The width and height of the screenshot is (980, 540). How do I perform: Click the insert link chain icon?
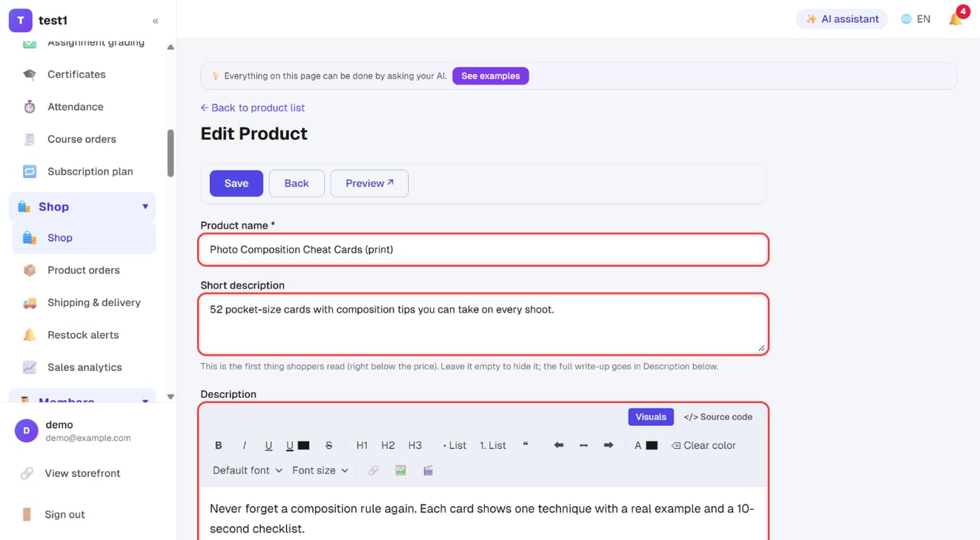(373, 470)
